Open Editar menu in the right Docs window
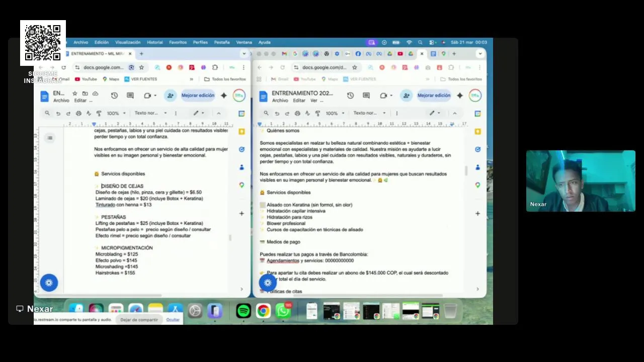644x362 pixels. [x=299, y=101]
